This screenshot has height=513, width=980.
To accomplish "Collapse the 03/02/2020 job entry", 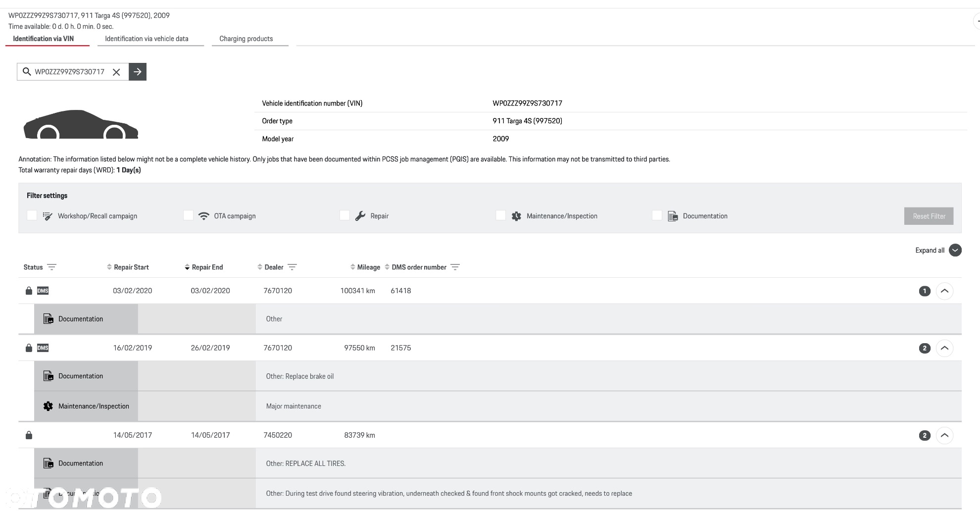I will pyautogui.click(x=944, y=291).
